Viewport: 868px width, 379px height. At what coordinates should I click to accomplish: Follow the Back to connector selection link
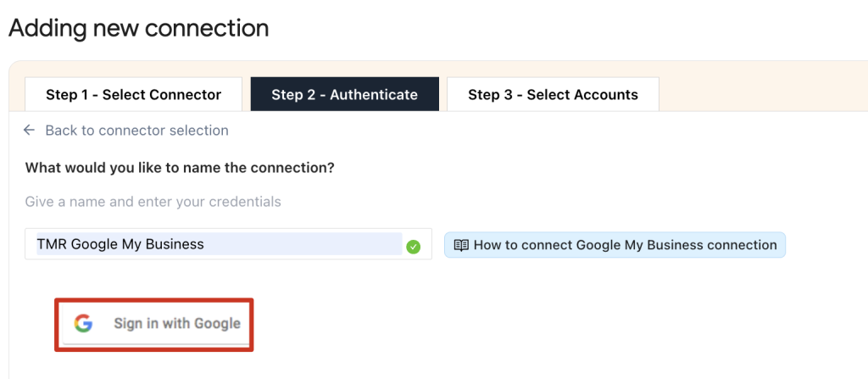pyautogui.click(x=136, y=131)
